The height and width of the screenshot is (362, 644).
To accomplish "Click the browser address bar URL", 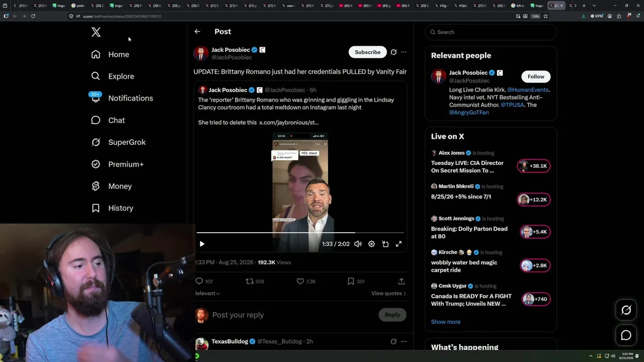I will [122, 16].
